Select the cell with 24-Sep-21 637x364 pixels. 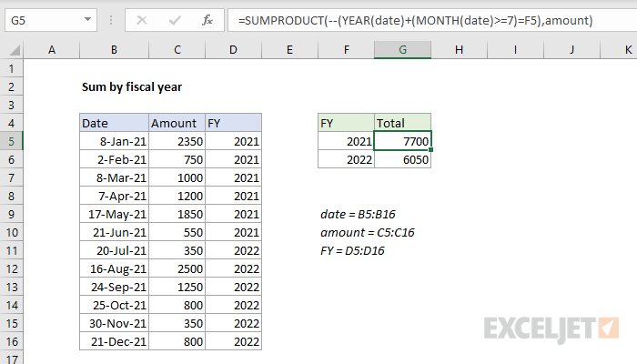pos(114,288)
